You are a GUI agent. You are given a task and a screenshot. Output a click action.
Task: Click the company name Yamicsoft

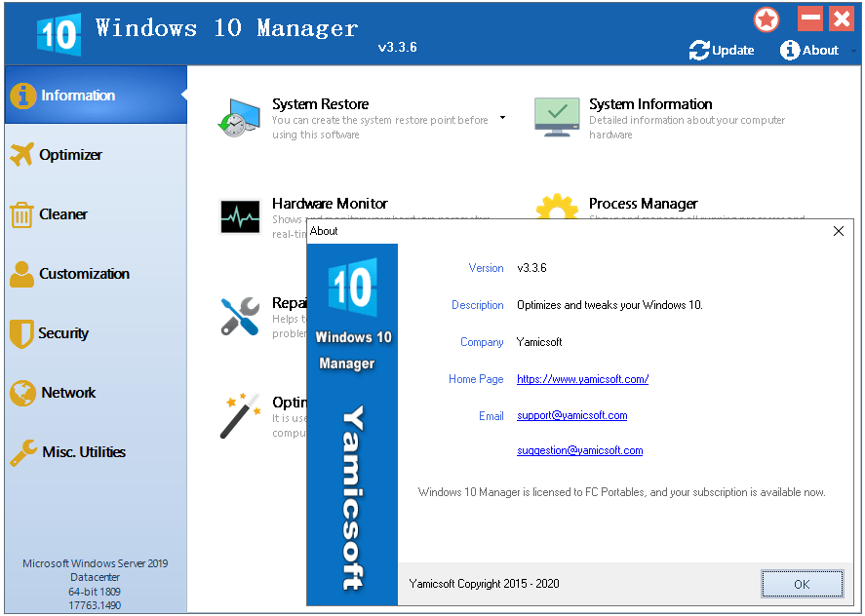(x=539, y=342)
